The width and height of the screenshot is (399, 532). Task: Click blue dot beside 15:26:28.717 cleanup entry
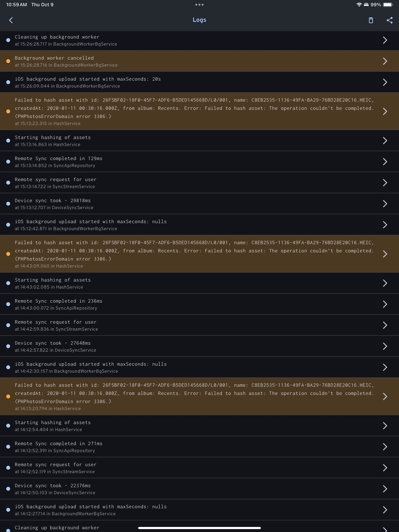coord(8,40)
